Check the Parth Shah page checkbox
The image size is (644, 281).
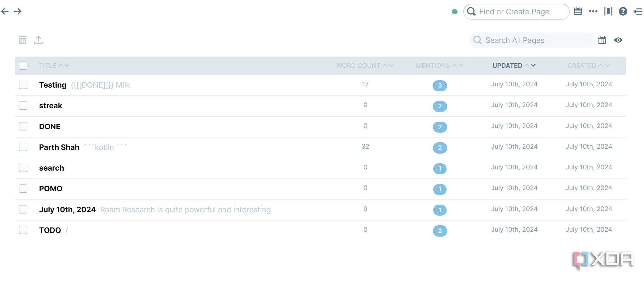[x=23, y=147]
